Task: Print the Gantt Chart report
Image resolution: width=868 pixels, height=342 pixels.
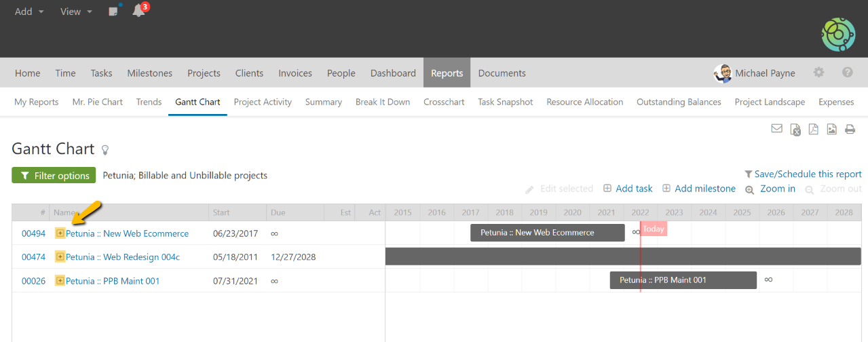Action: click(850, 130)
